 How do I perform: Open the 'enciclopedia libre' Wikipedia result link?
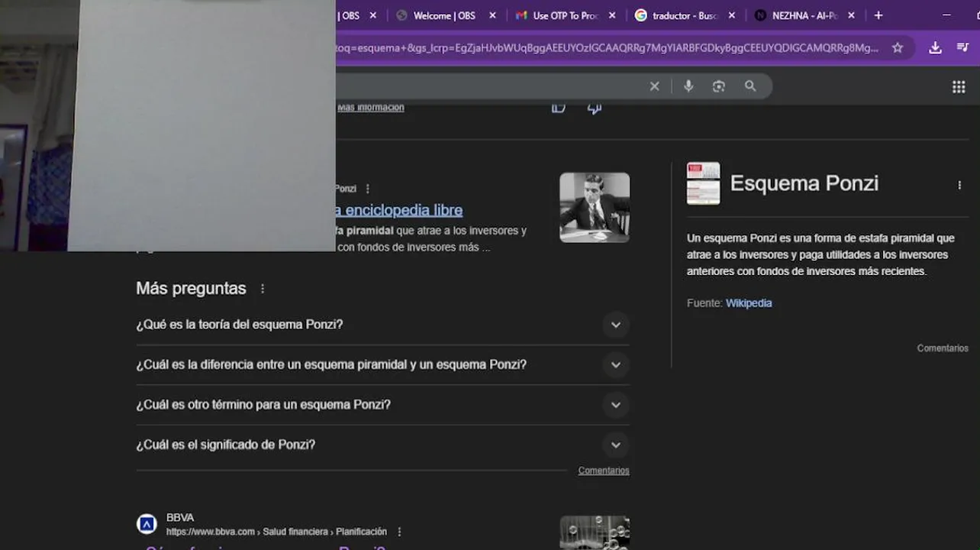tap(399, 210)
